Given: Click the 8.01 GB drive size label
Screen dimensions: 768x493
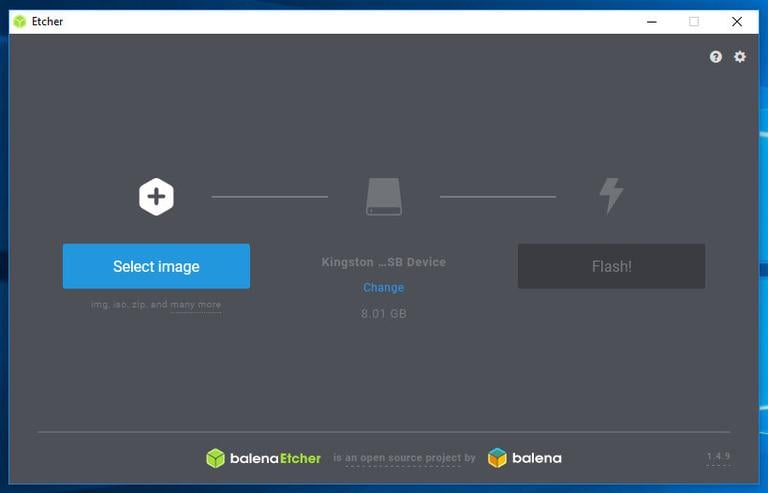Looking at the screenshot, I should point(384,314).
